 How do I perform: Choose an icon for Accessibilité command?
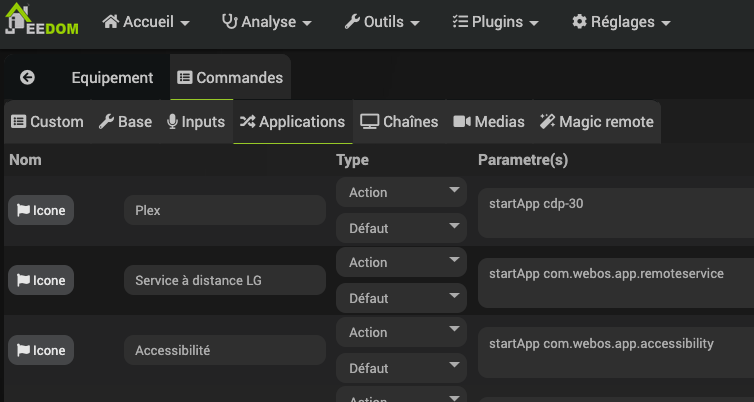tap(41, 350)
